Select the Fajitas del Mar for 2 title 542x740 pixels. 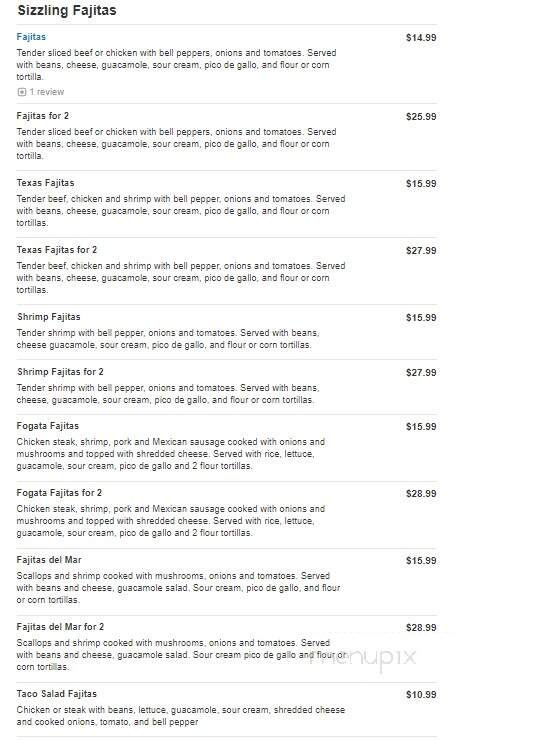(60, 627)
